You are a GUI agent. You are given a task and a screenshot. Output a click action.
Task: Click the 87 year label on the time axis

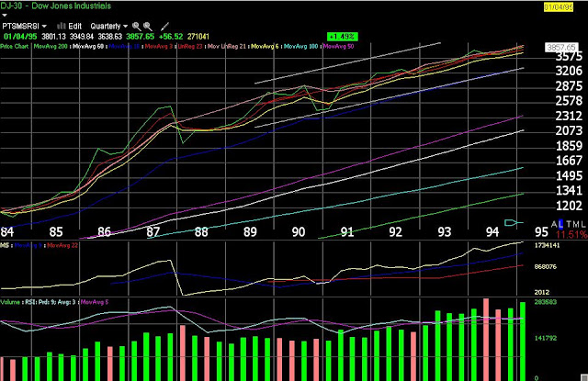click(x=153, y=232)
